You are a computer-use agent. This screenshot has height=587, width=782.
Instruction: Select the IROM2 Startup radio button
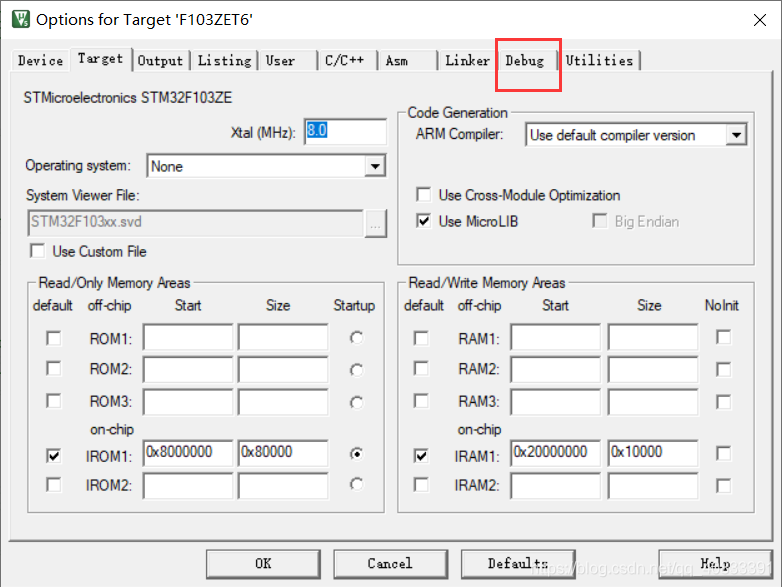click(x=356, y=484)
